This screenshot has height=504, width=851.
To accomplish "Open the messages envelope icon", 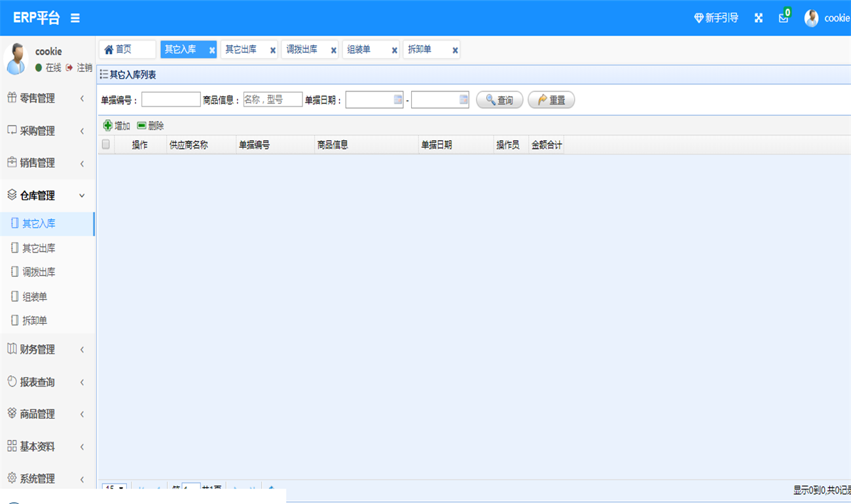I will [x=783, y=18].
